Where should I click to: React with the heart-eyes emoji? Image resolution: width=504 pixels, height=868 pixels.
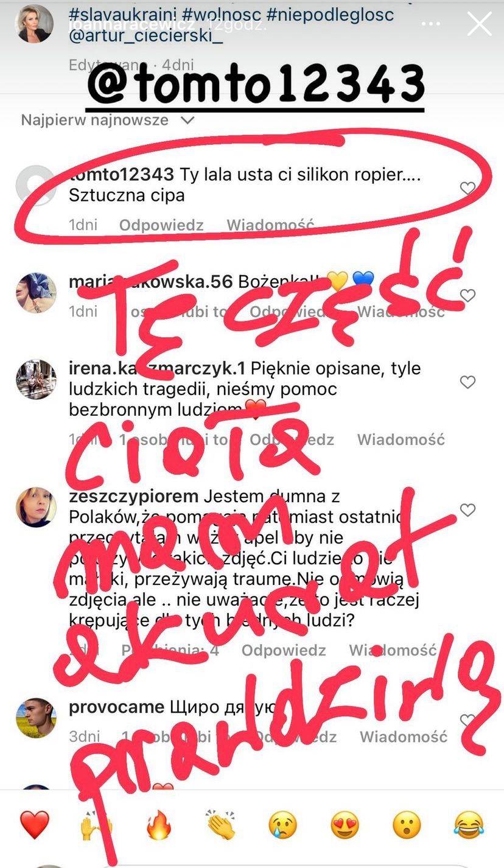[x=345, y=825]
